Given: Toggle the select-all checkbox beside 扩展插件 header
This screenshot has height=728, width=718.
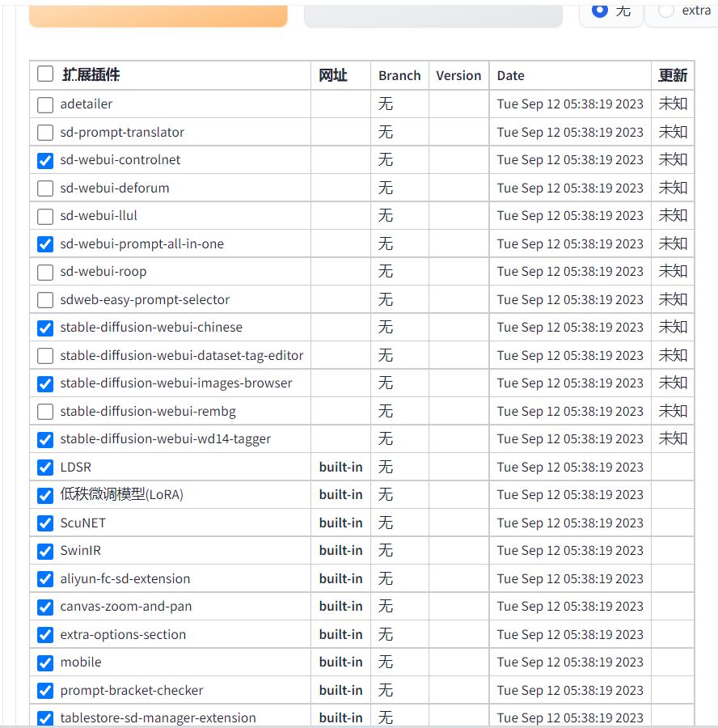Looking at the screenshot, I should (x=45, y=75).
